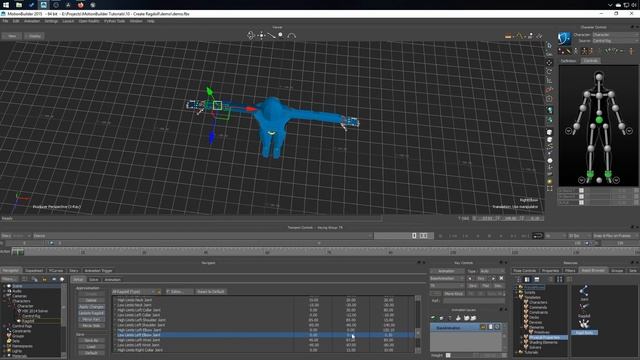Select the Low Limits Left Shoulder Joint row
This screenshot has height=360, width=640.
(263, 325)
